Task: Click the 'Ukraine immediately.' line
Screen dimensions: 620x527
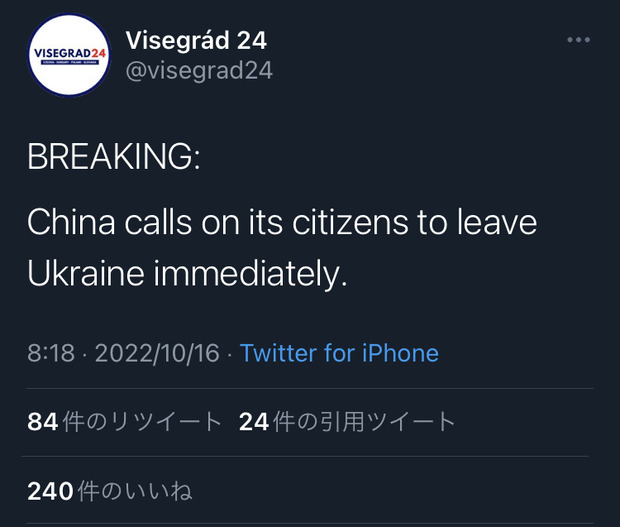Action: tap(186, 274)
